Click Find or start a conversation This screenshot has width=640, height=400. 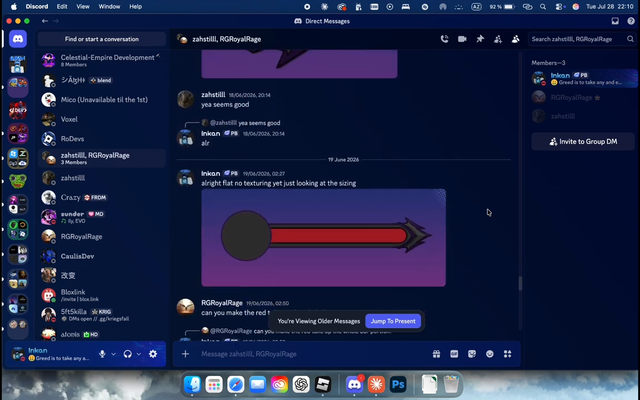tap(102, 39)
